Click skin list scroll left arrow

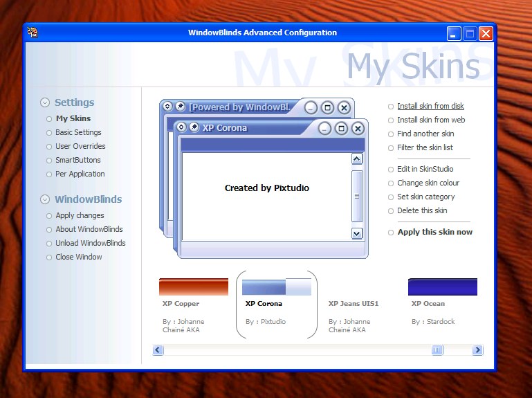[158, 350]
